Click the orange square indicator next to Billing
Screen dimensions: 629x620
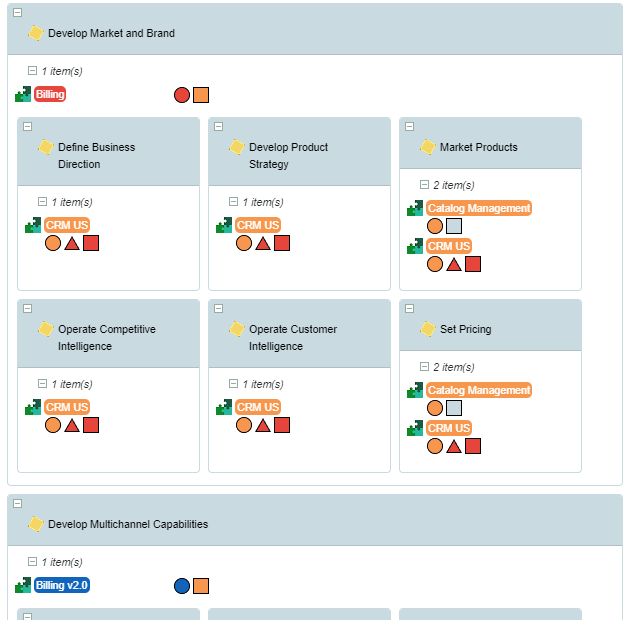point(201,95)
